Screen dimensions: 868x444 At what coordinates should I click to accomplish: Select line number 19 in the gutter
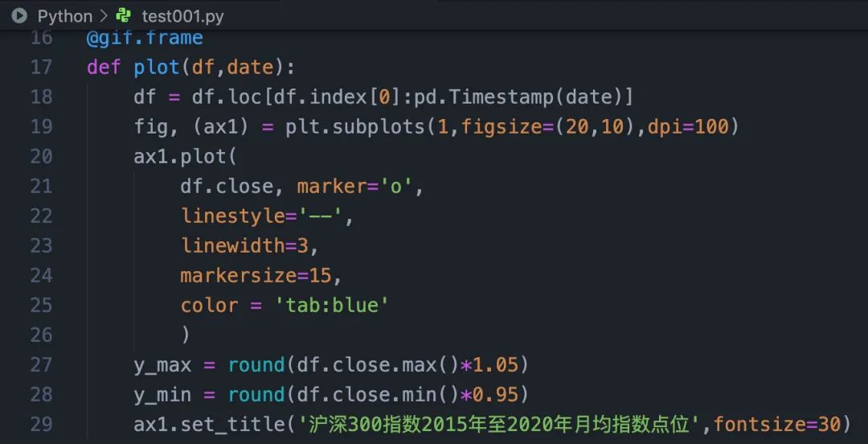click(x=41, y=127)
